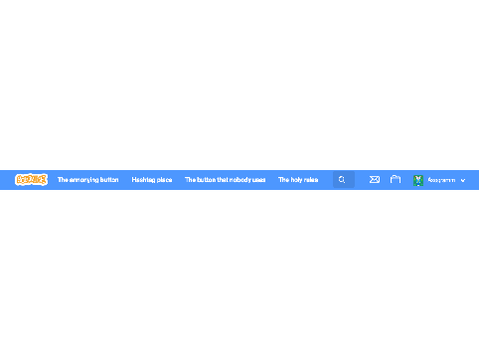
Task: Click the "The holy rules" navigation item
Action: tap(298, 180)
